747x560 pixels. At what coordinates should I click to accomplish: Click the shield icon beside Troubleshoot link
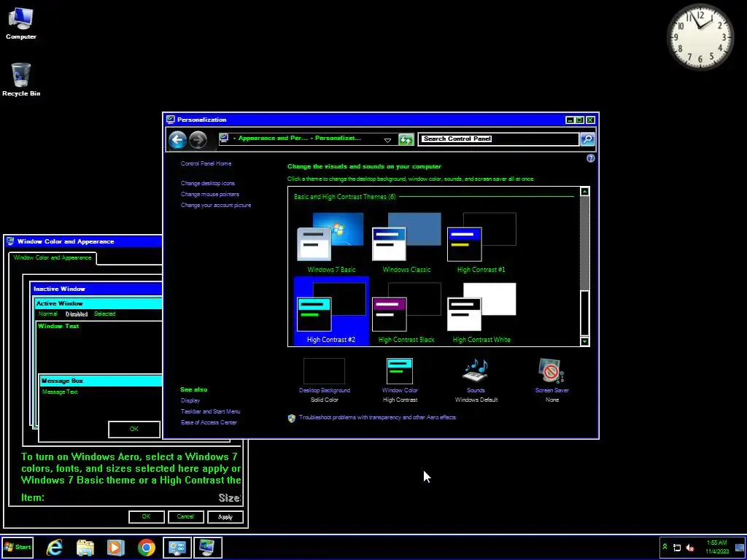point(292,418)
